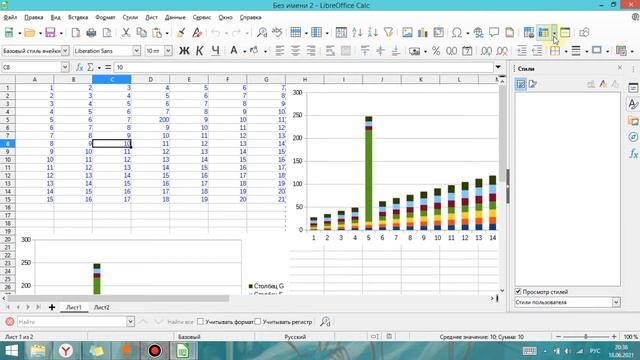Click the Insert chart icon

[x=422, y=33]
